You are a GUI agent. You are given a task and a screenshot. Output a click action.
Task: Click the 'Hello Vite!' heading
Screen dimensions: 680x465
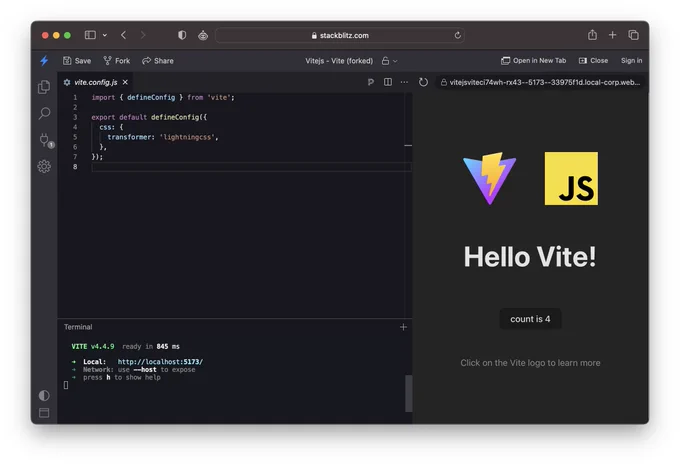pyautogui.click(x=530, y=256)
